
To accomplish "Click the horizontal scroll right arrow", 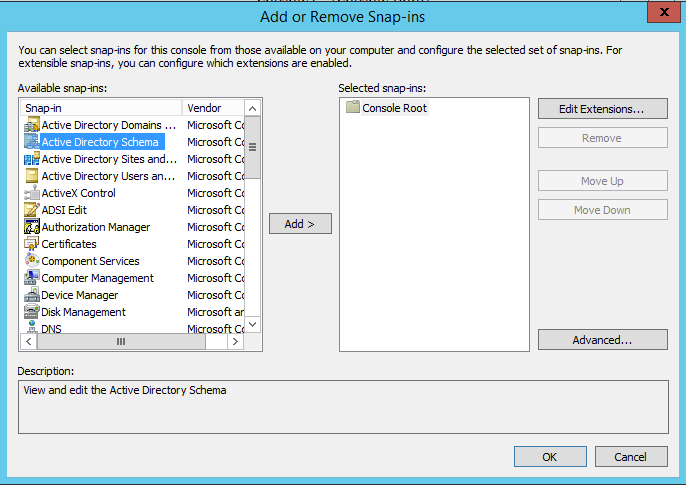I will click(235, 342).
